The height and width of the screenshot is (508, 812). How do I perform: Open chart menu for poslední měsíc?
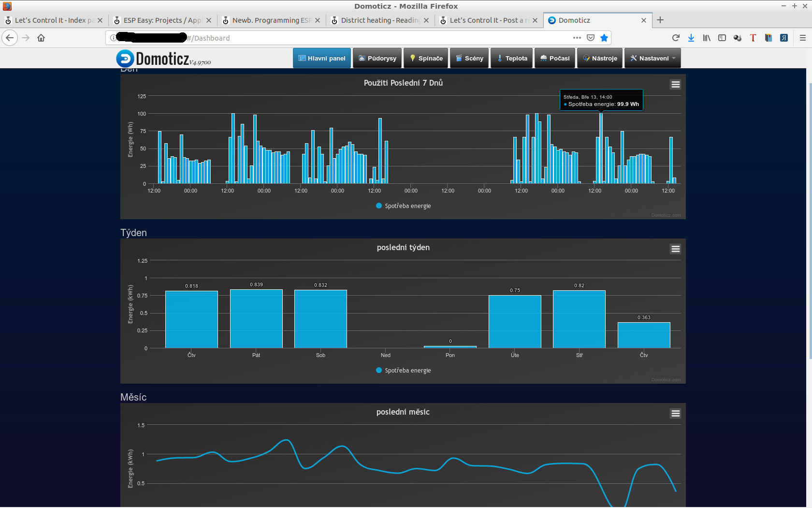(x=676, y=413)
